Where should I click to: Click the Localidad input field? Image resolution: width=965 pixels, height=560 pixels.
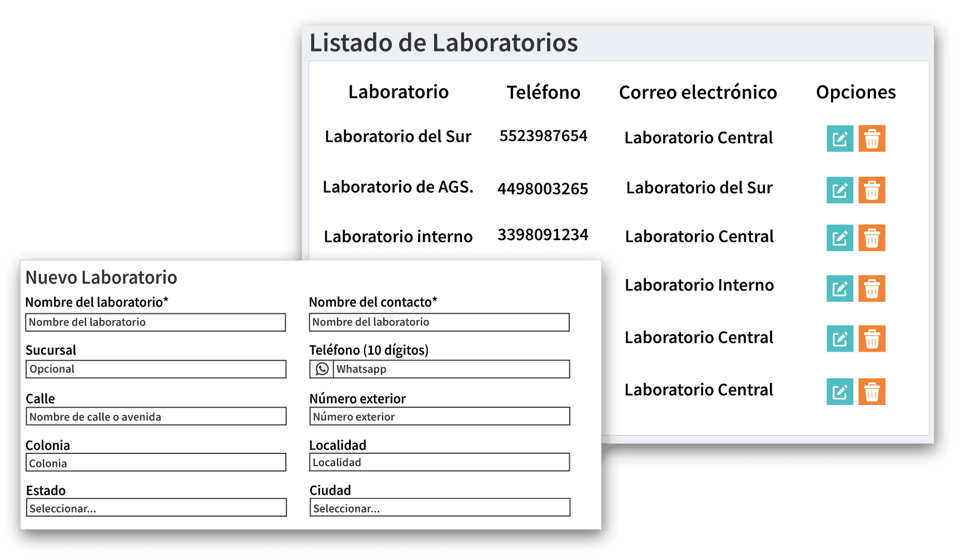pyautogui.click(x=439, y=462)
